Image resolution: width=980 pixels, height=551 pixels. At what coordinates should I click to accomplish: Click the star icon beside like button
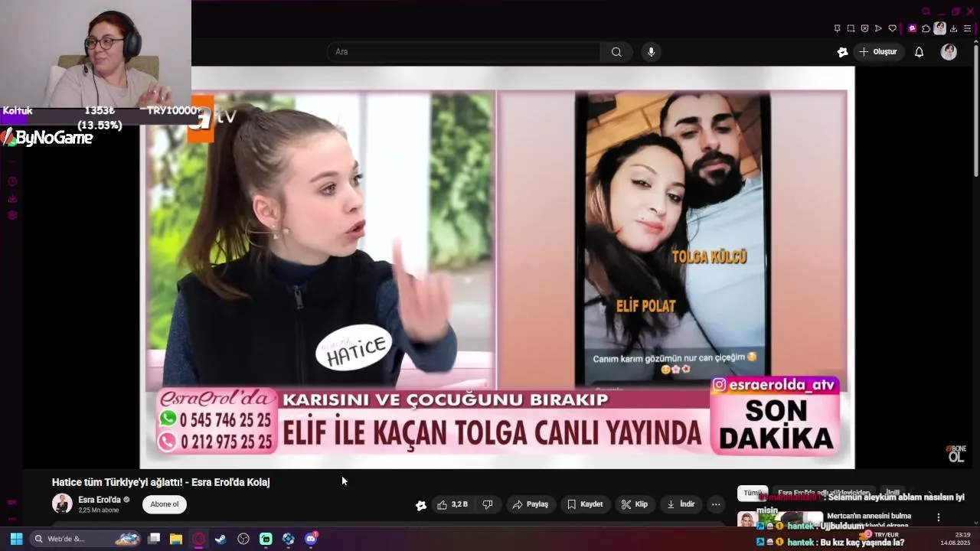(x=420, y=505)
